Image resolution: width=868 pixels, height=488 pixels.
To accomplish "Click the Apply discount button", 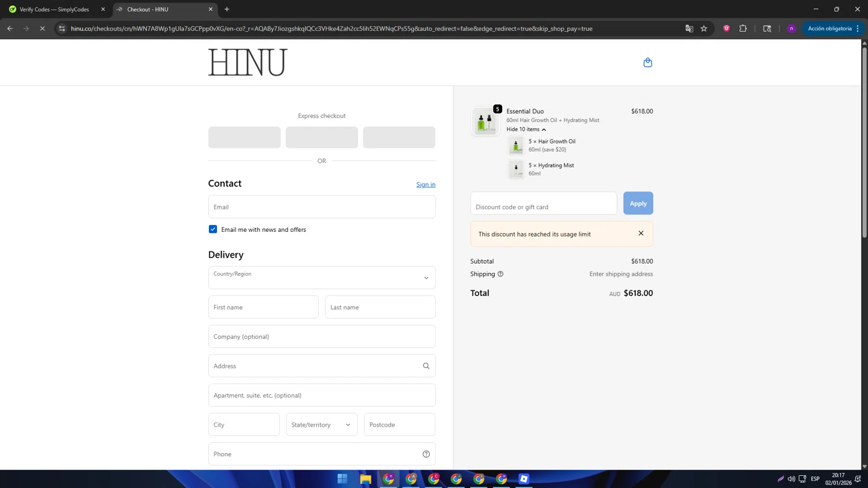I will pyautogui.click(x=638, y=204).
